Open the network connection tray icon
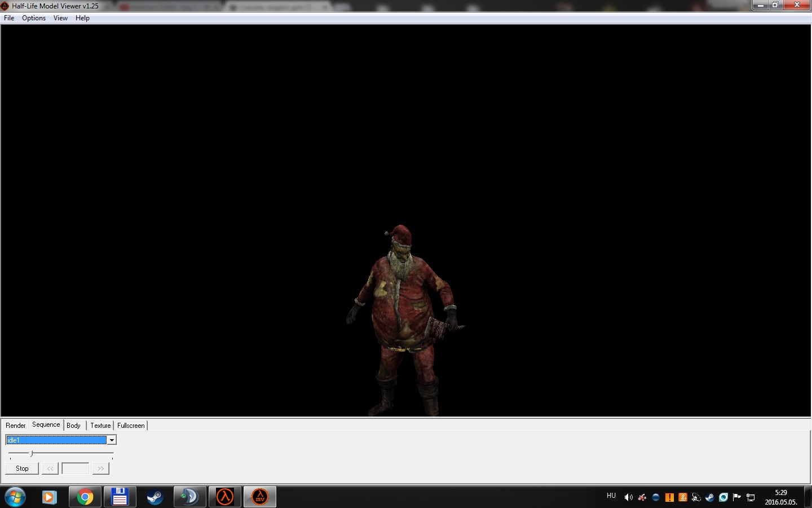This screenshot has width=812, height=508. (x=751, y=497)
